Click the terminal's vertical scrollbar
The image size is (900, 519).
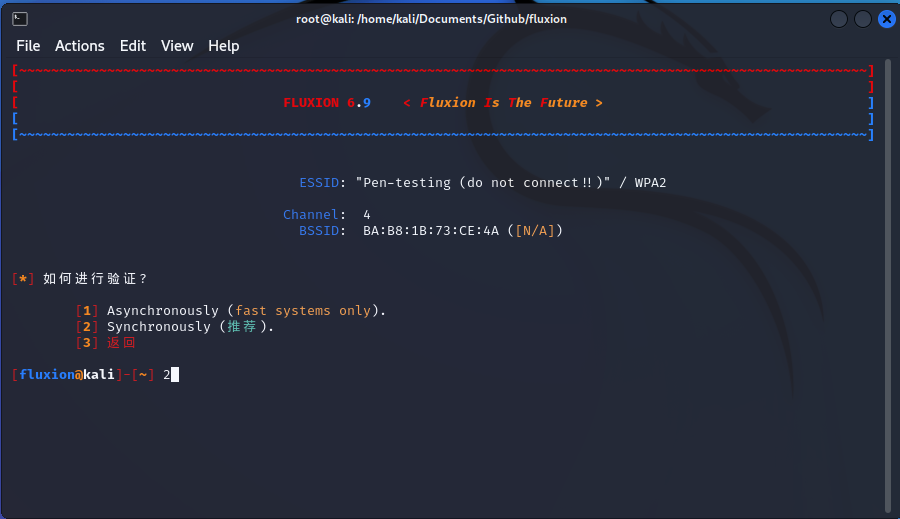coord(889,285)
